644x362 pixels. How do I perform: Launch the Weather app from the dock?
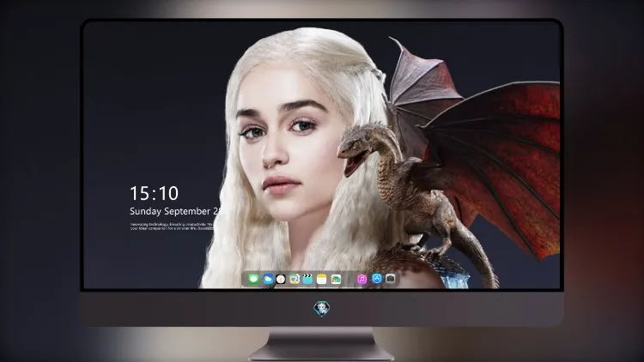click(x=267, y=280)
